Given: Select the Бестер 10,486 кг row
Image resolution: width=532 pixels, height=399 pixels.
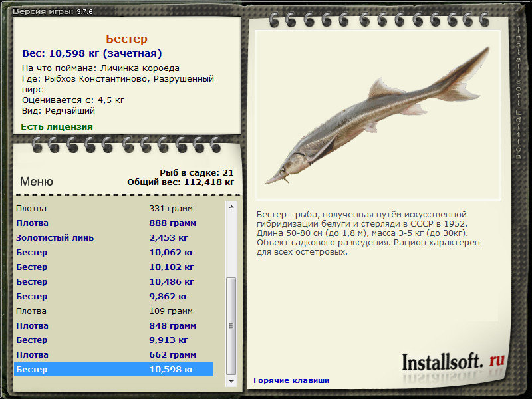Looking at the screenshot, I should coord(114,281).
